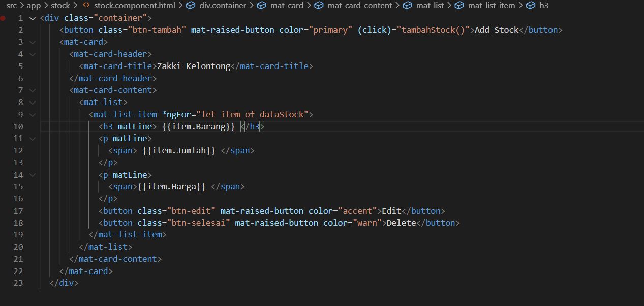The width and height of the screenshot is (644, 306).
Task: Click the opening mat-card-content tag on line 7
Action: (x=113, y=90)
